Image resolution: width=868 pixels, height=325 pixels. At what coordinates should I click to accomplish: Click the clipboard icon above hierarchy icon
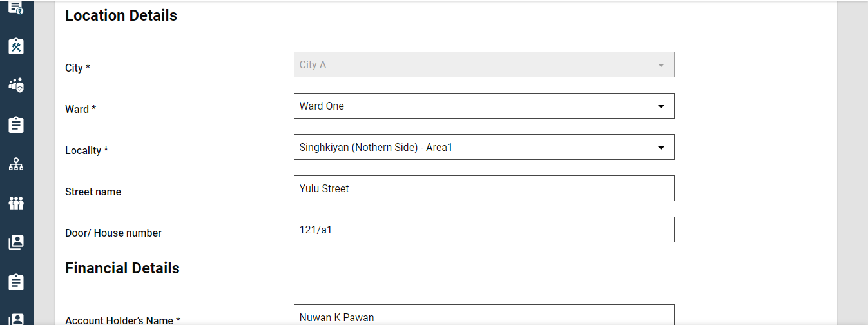click(16, 124)
